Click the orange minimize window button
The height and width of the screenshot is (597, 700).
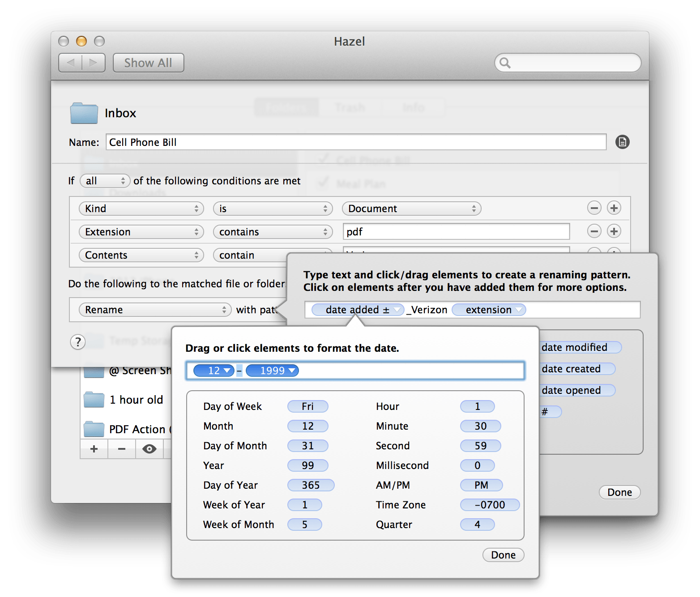[81, 41]
